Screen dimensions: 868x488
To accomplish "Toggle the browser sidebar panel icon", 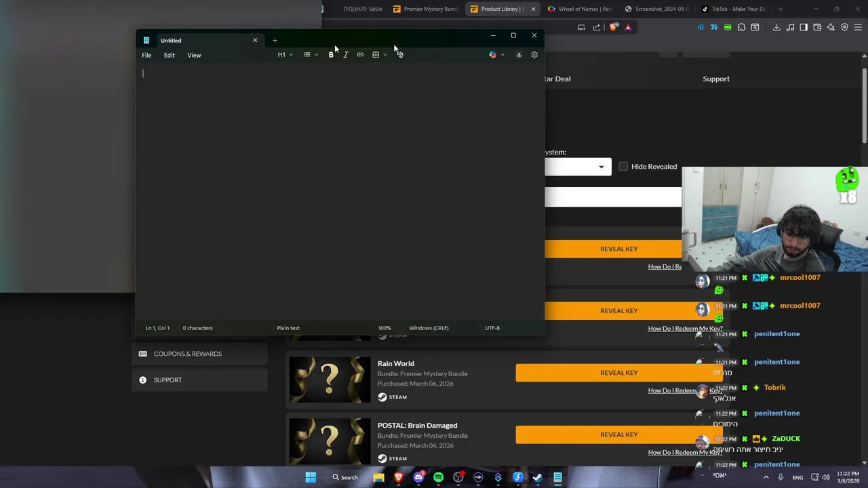I will 804,27.
